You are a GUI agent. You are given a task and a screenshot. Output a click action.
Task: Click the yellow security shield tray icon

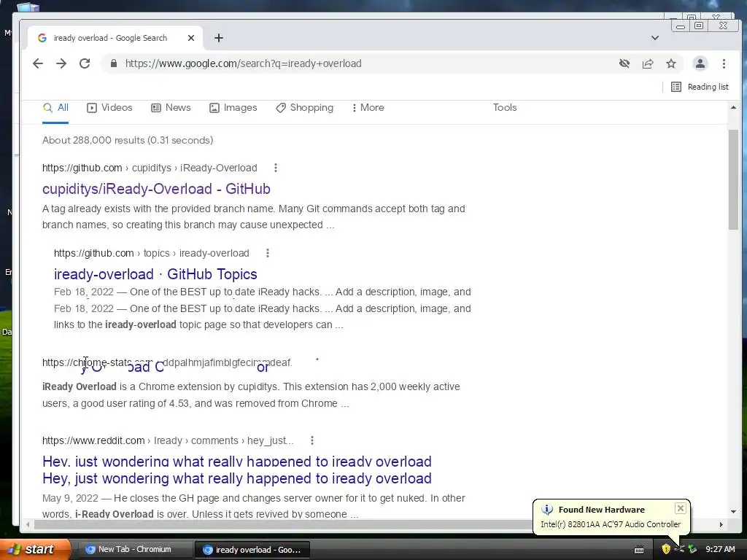point(666,549)
